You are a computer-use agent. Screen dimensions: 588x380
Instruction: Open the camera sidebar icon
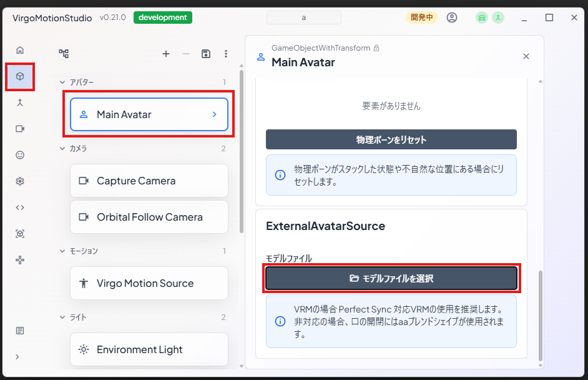(20, 129)
